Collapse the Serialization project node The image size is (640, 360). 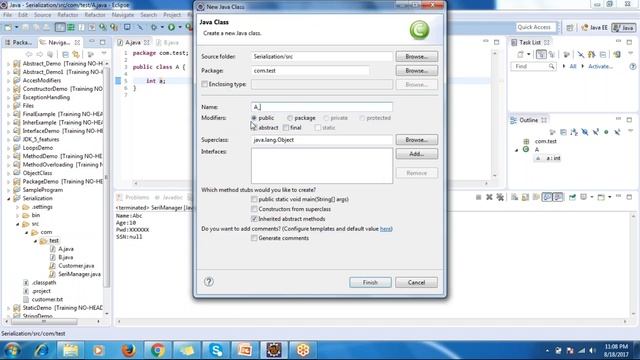point(9,198)
